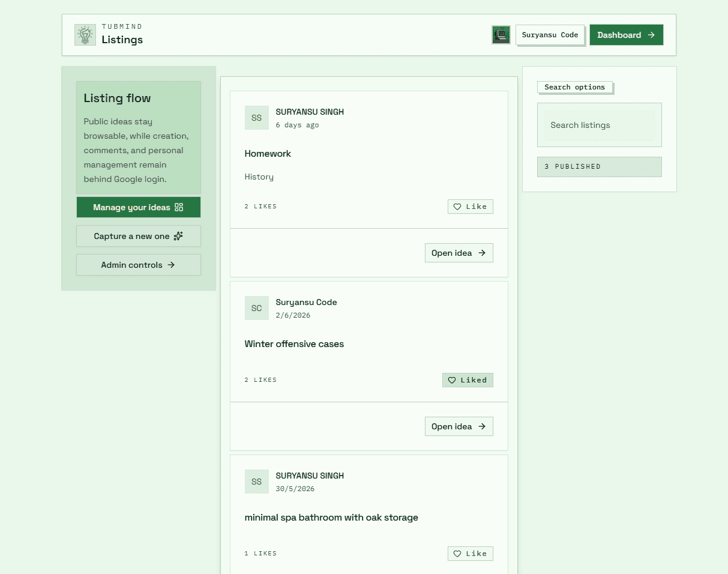Like the Homework idea
This screenshot has height=574, width=728.
tap(471, 207)
